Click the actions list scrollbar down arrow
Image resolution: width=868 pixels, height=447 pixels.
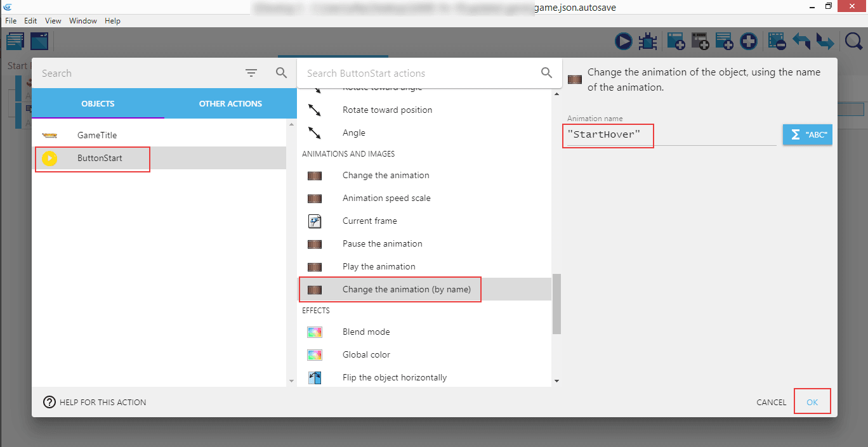click(556, 380)
